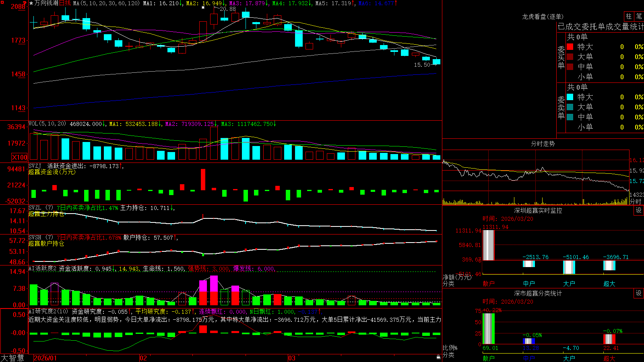644x362 pixels.
Task: Click the 已成交委托单成交量统计 header
Action: tap(601, 27)
